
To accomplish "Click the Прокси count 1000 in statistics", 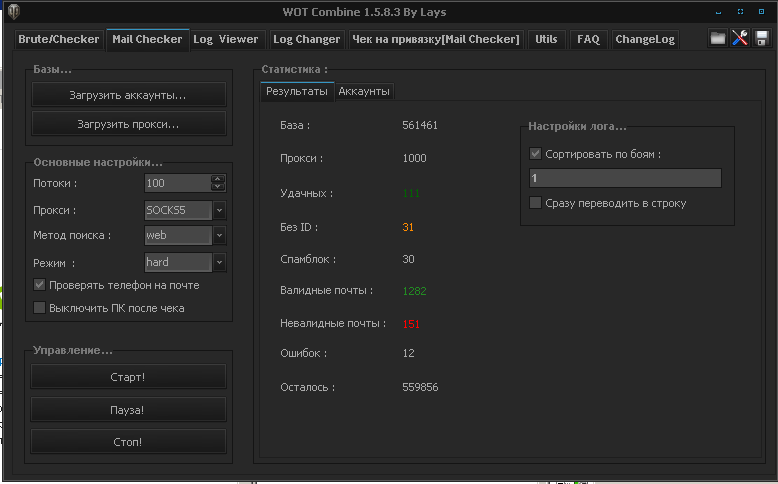I will coord(414,158).
